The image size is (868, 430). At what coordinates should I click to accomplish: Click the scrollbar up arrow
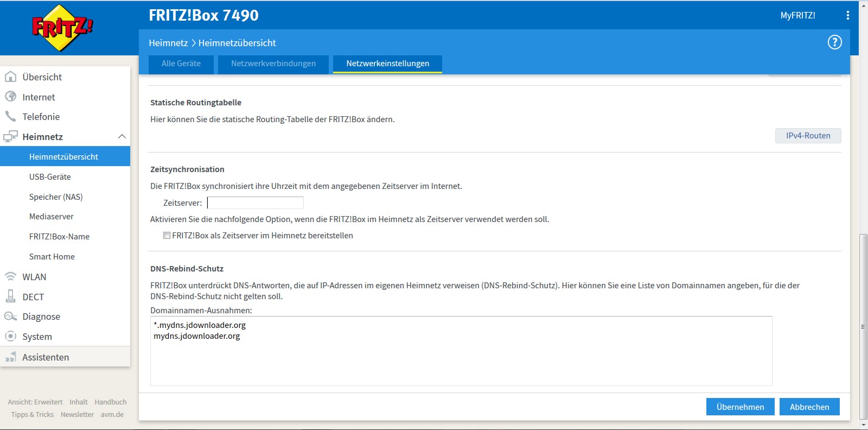pyautogui.click(x=864, y=5)
